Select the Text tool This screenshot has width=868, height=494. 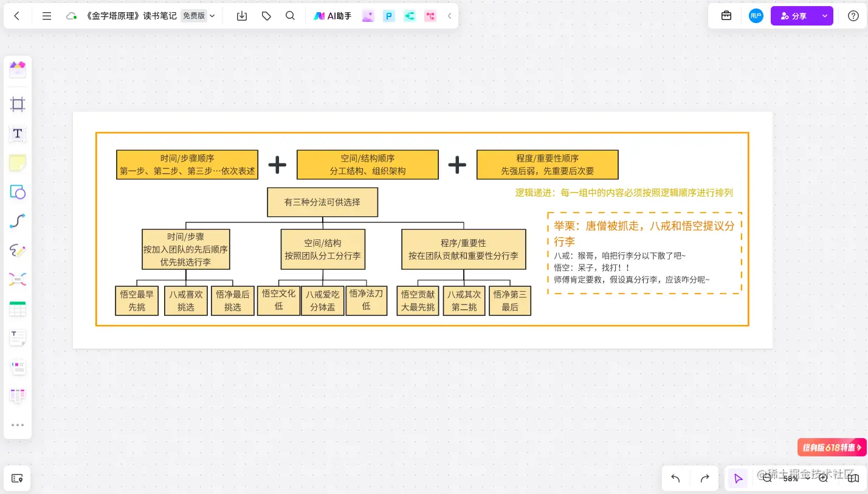point(18,134)
